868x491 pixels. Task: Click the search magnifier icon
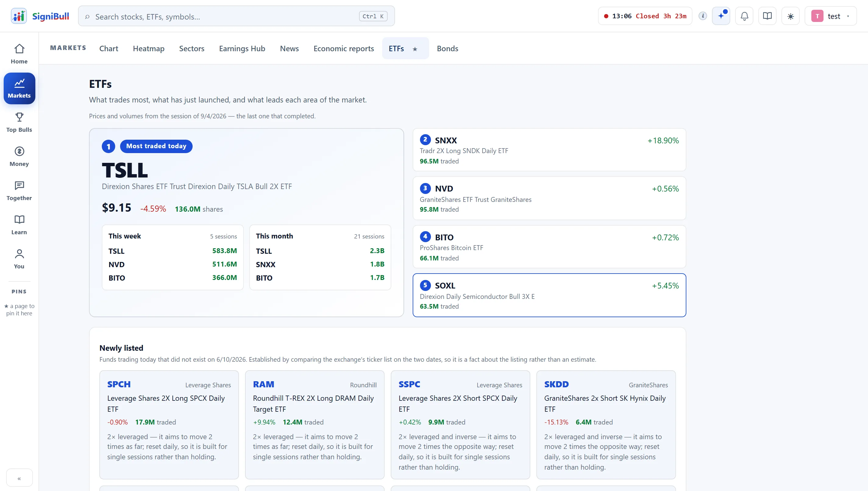point(87,16)
